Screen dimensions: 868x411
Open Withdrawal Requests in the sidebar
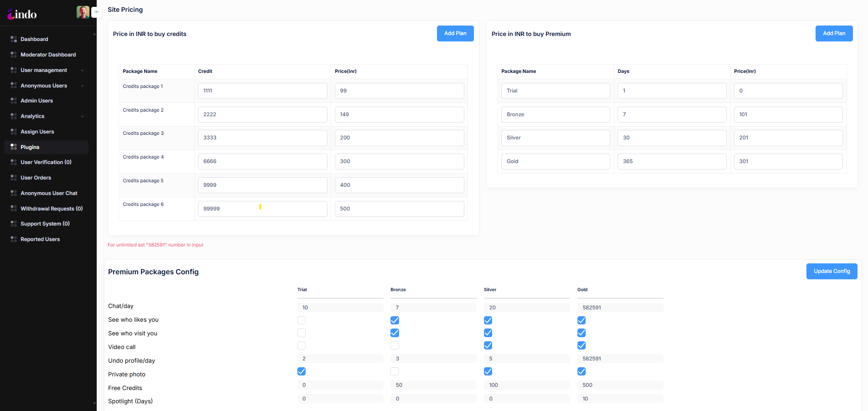click(x=52, y=209)
